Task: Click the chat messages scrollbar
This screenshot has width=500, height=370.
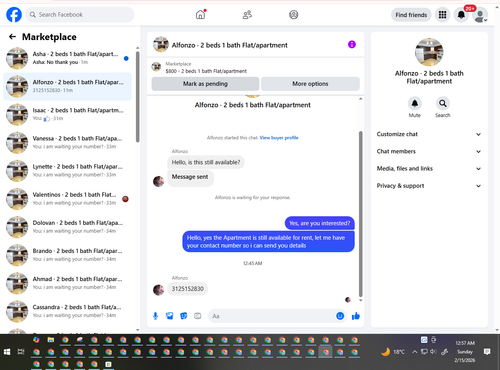Action: coord(360,213)
